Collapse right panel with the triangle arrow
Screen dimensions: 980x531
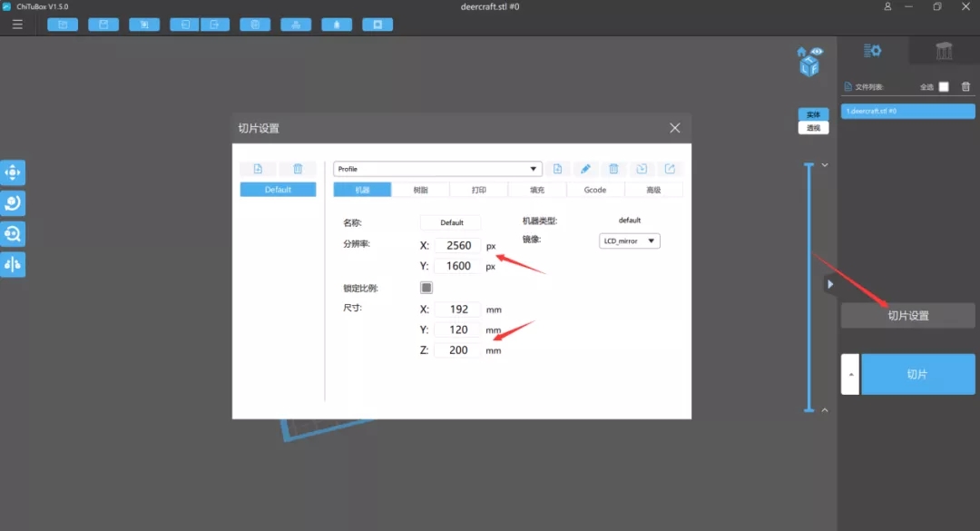click(830, 284)
